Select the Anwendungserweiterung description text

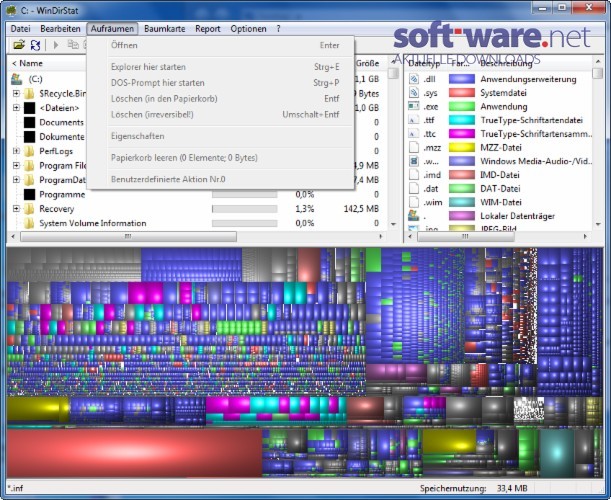point(528,79)
